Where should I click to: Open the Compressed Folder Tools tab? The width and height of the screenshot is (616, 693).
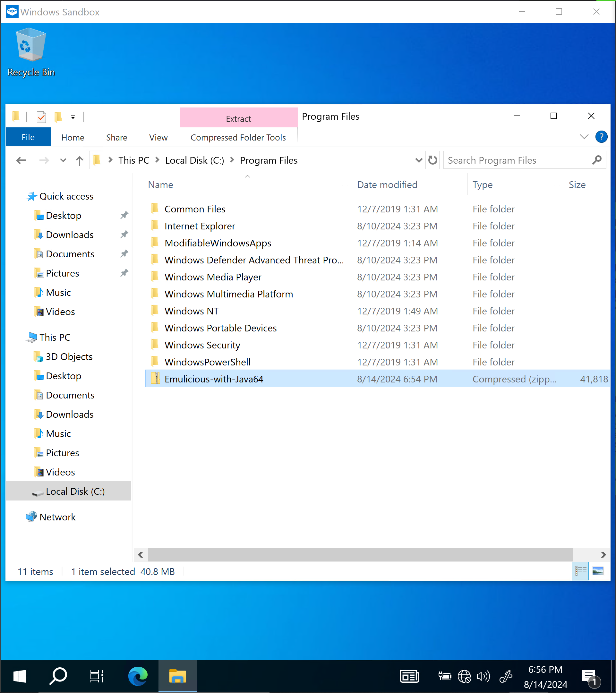point(238,137)
